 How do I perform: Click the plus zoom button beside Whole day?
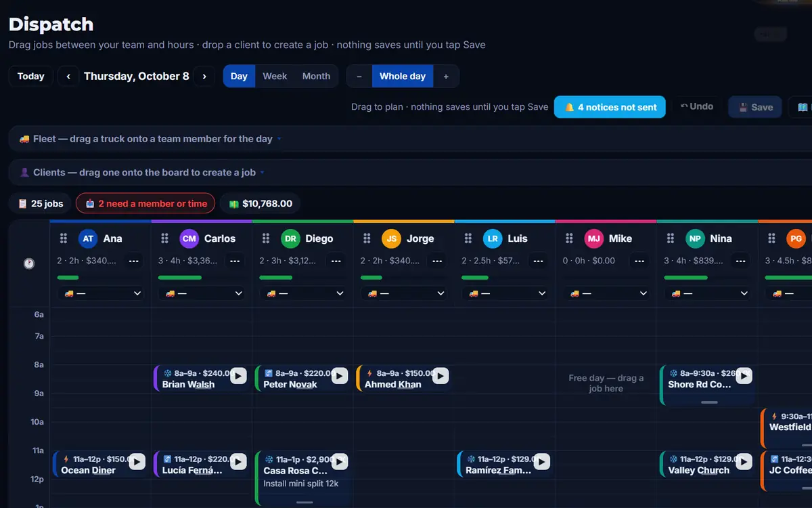(446, 77)
